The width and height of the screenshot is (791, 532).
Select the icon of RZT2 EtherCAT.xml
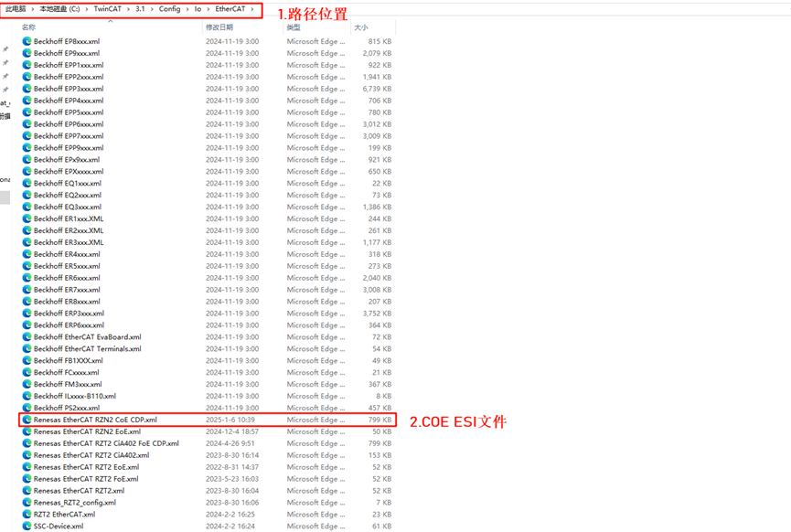[27, 515]
